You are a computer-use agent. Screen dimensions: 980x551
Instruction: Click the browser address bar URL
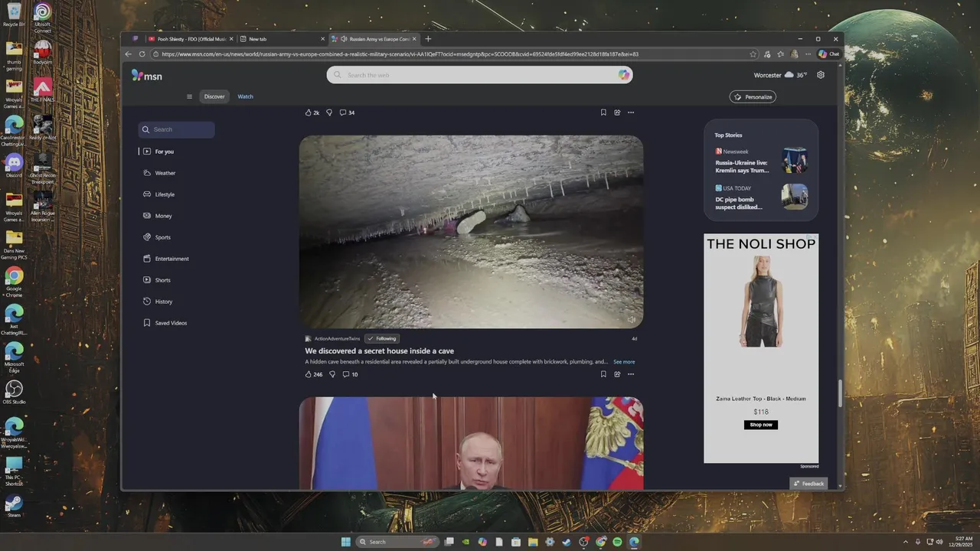click(400, 54)
